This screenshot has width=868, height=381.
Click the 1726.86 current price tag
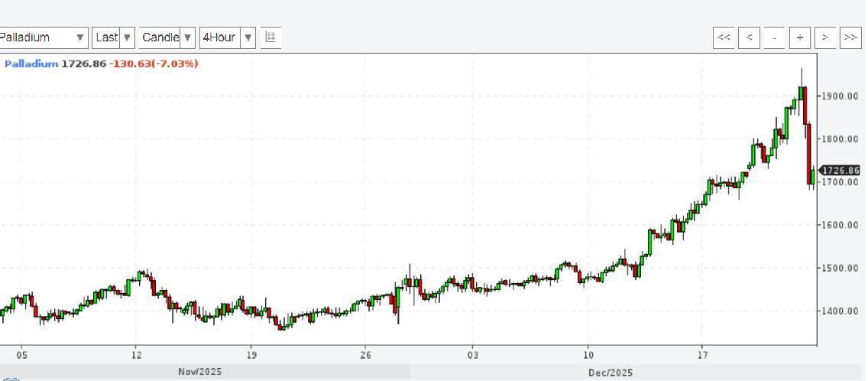[840, 171]
